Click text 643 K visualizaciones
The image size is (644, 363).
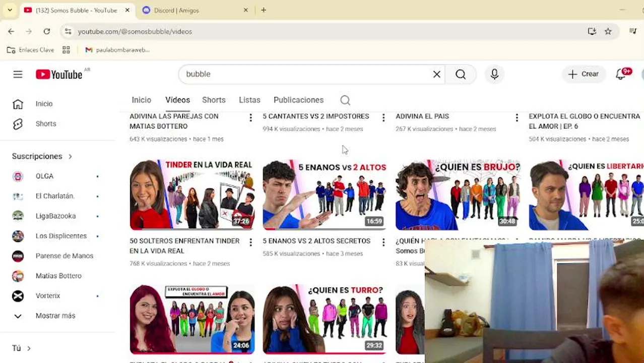[158, 139]
